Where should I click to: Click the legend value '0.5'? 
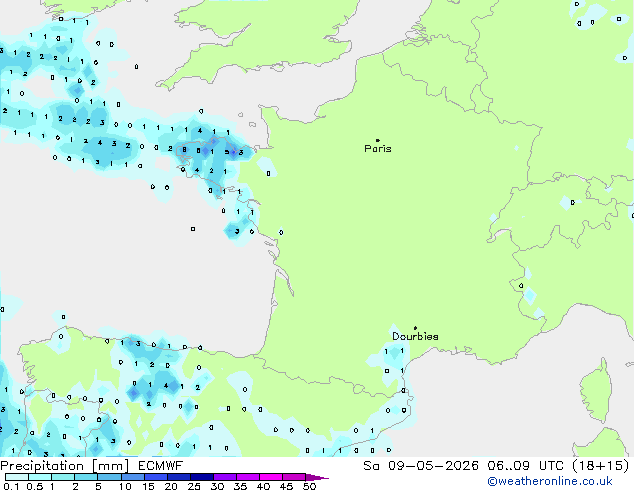[35, 486]
